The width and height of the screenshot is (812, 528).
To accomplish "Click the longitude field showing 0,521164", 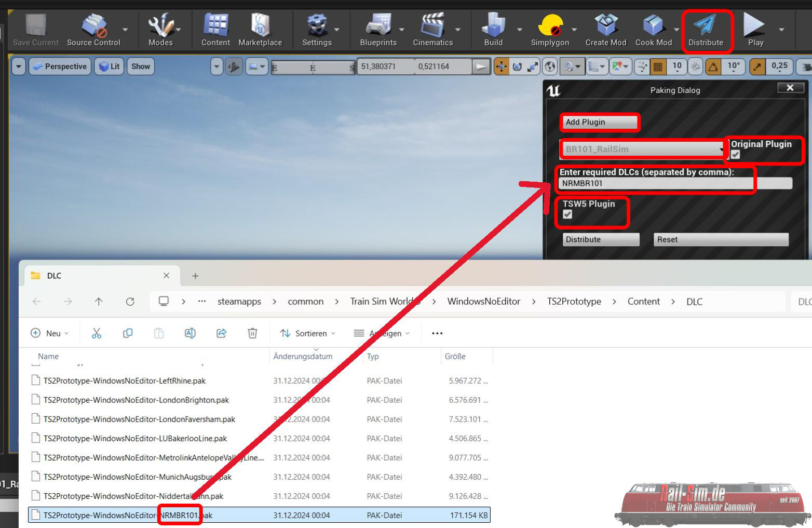I will [442, 66].
